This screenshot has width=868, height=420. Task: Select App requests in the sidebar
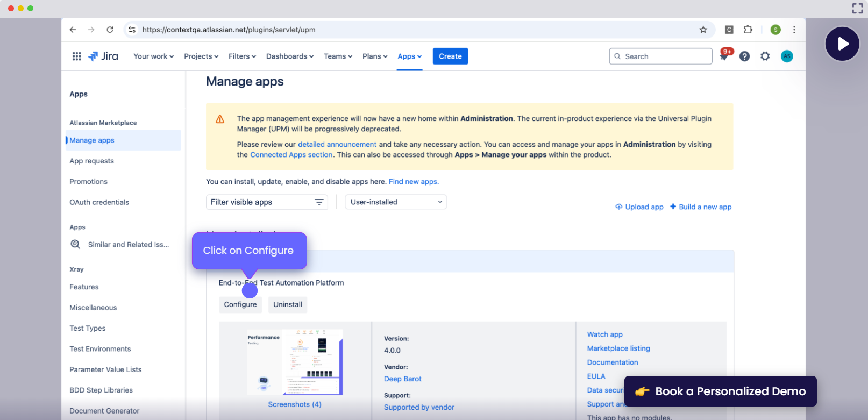coord(92,161)
